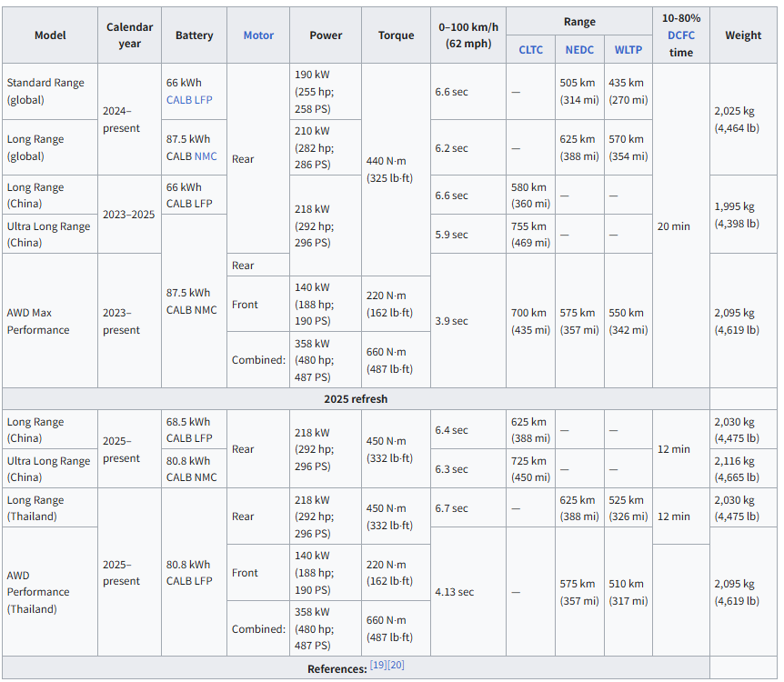Screen dimensions: 784x682
Task: Select the Torque column header
Action: point(396,35)
